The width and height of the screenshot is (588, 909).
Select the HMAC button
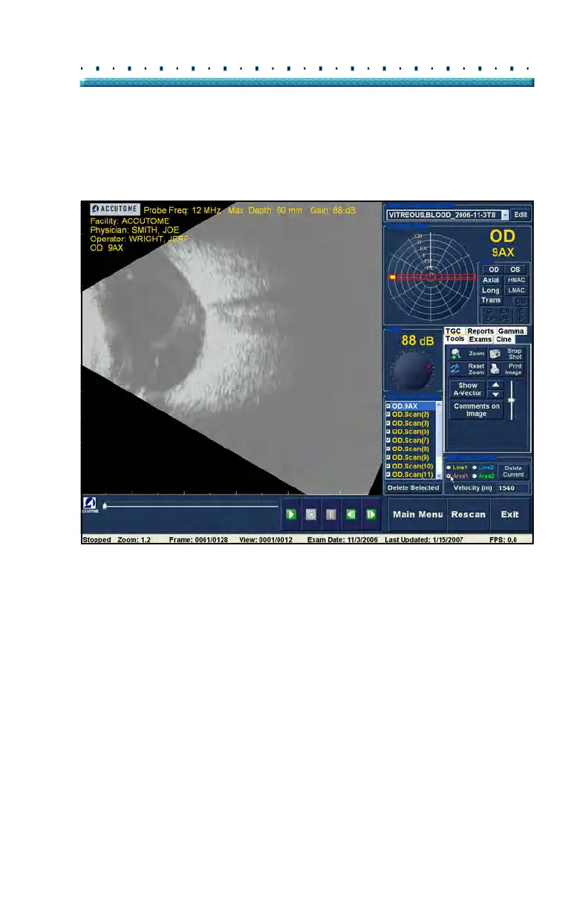click(x=516, y=280)
